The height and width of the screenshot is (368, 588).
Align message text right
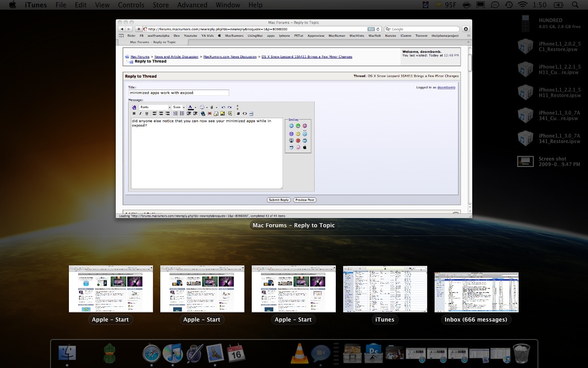click(x=167, y=113)
